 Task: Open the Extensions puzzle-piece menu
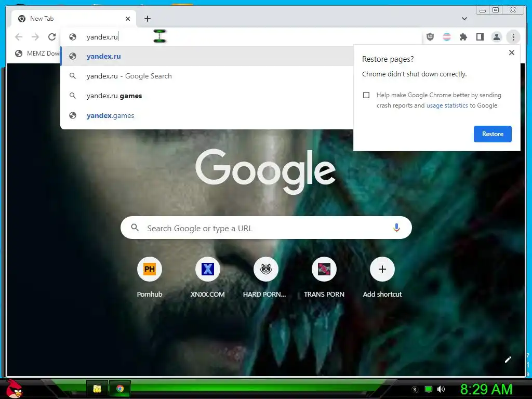[463, 37]
